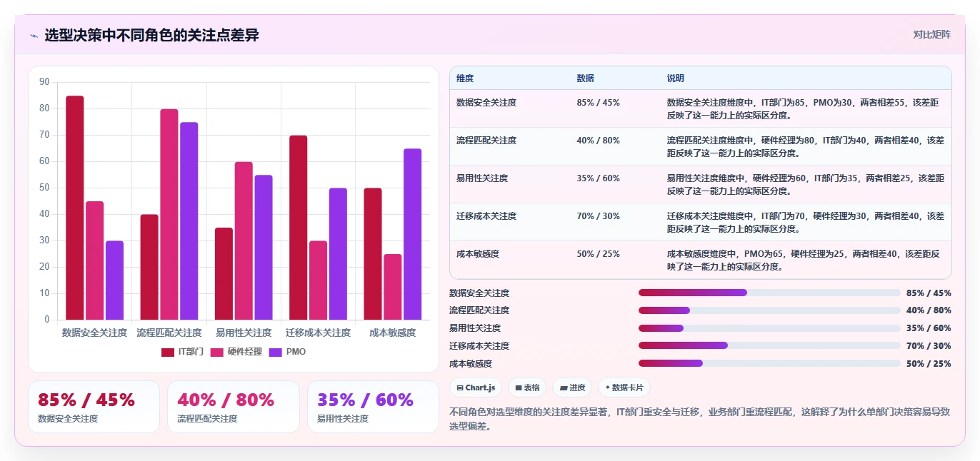This screenshot has height=461, width=980.
Task: Click table value 50% / 25%
Action: (598, 254)
